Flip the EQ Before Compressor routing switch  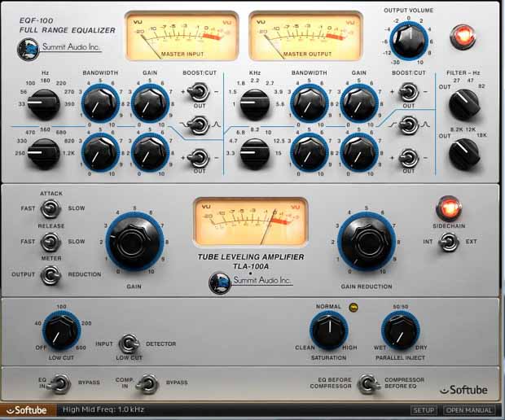(x=367, y=382)
